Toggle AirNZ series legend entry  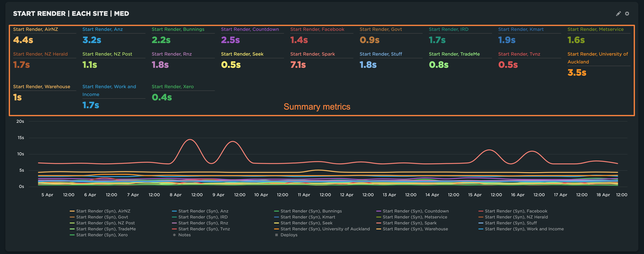coord(103,211)
